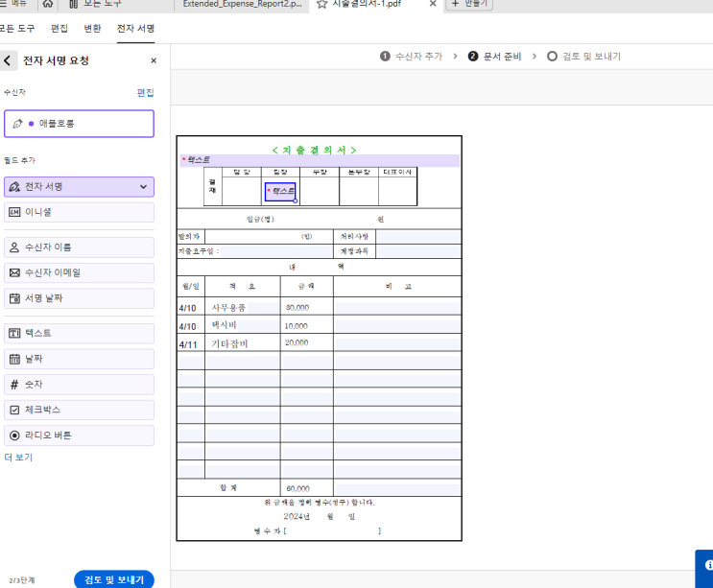This screenshot has width=713, height=588.
Task: Switch to Extended_Expense_Report2 tab
Action: (242, 4)
